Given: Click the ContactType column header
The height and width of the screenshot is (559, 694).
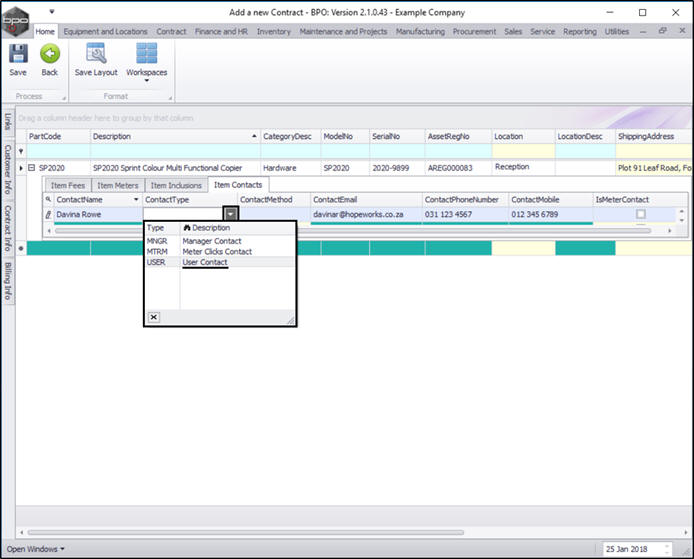Looking at the screenshot, I should [190, 200].
